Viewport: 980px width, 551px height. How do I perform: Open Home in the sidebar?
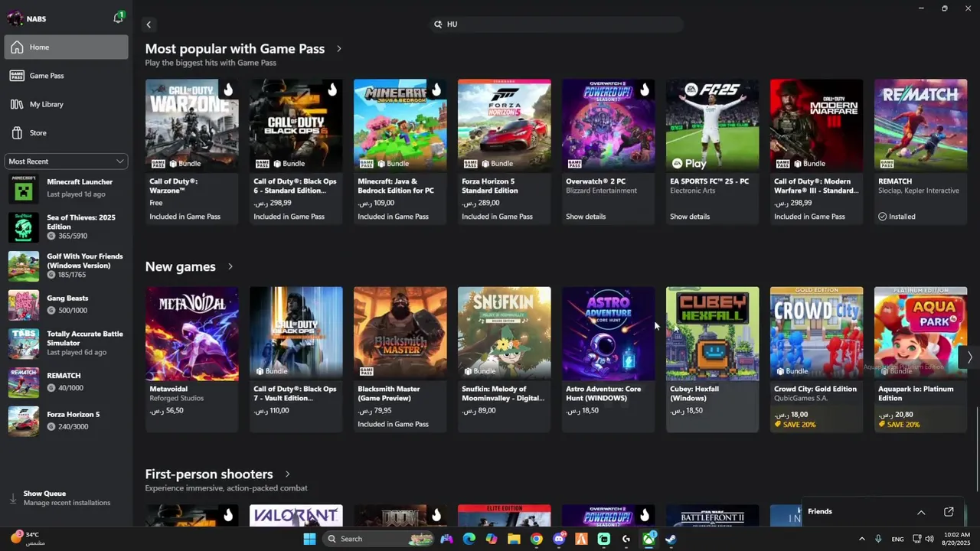coord(67,47)
